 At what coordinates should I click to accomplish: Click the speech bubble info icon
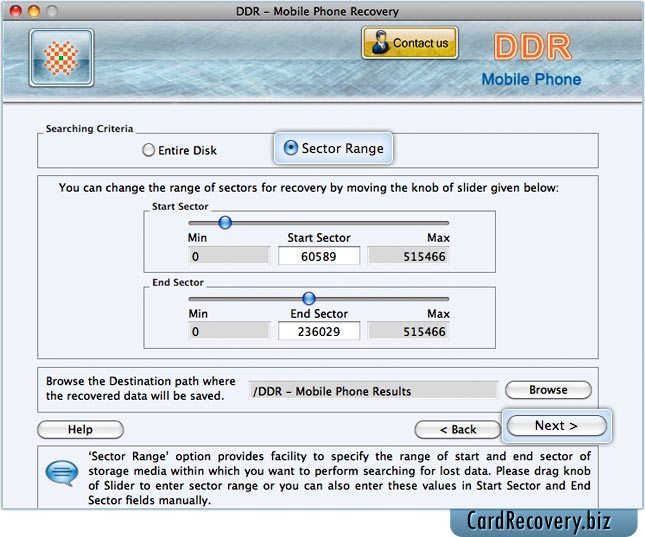62,473
